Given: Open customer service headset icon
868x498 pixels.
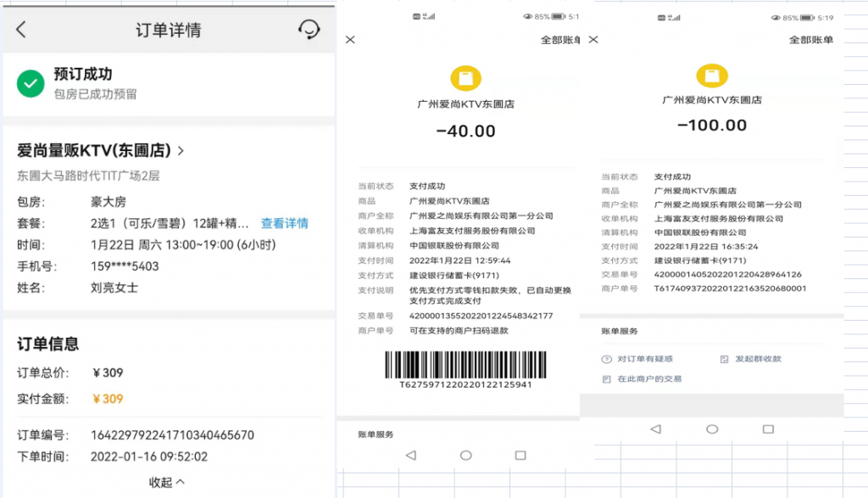Looking at the screenshot, I should [309, 30].
